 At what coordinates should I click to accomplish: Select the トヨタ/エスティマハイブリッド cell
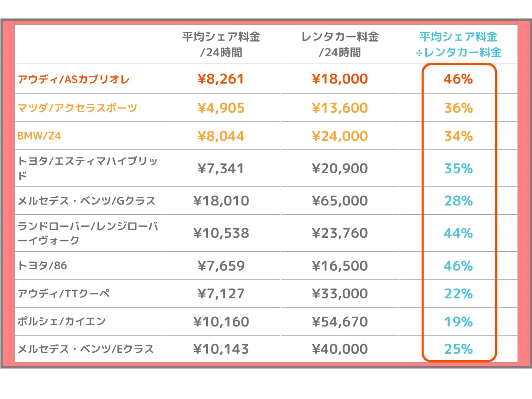pyautogui.click(x=88, y=168)
